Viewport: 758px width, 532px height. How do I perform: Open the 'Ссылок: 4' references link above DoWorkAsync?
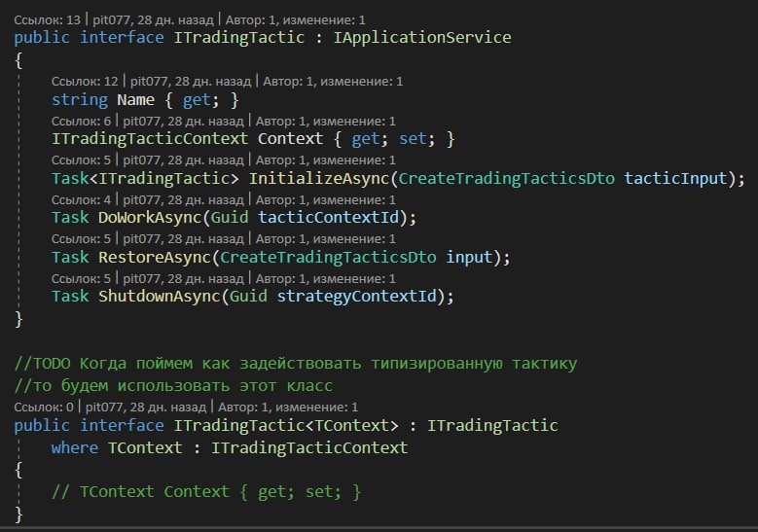[81, 199]
